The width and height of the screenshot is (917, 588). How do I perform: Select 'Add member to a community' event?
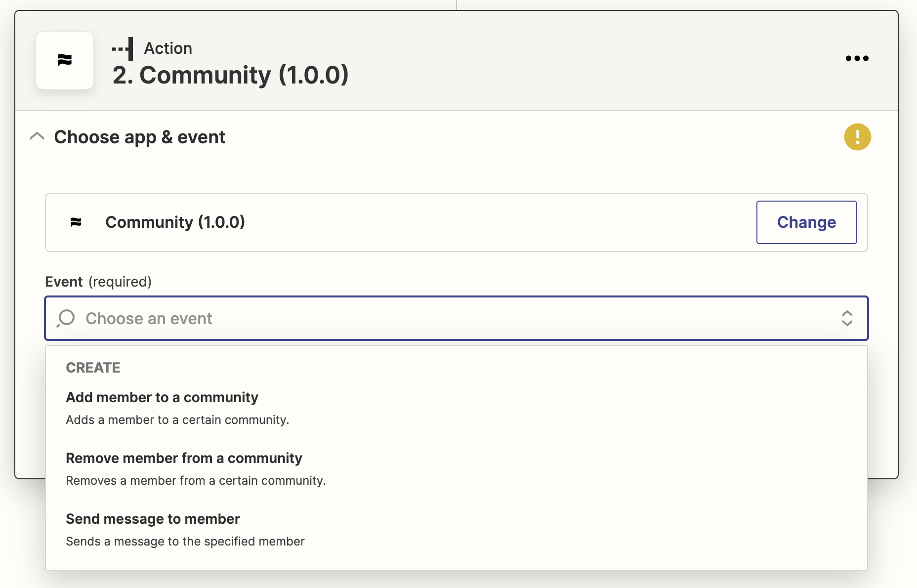(x=162, y=397)
